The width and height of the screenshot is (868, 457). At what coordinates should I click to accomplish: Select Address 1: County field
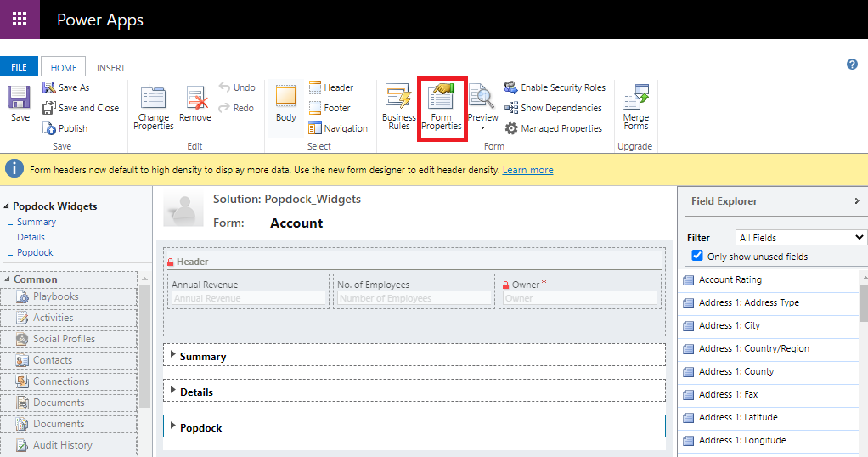coord(769,372)
